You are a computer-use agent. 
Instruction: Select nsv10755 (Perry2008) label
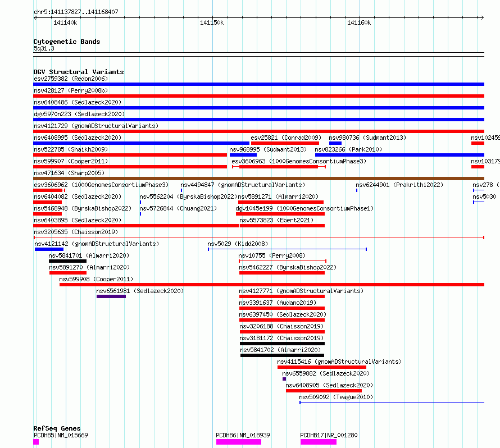pyautogui.click(x=272, y=255)
